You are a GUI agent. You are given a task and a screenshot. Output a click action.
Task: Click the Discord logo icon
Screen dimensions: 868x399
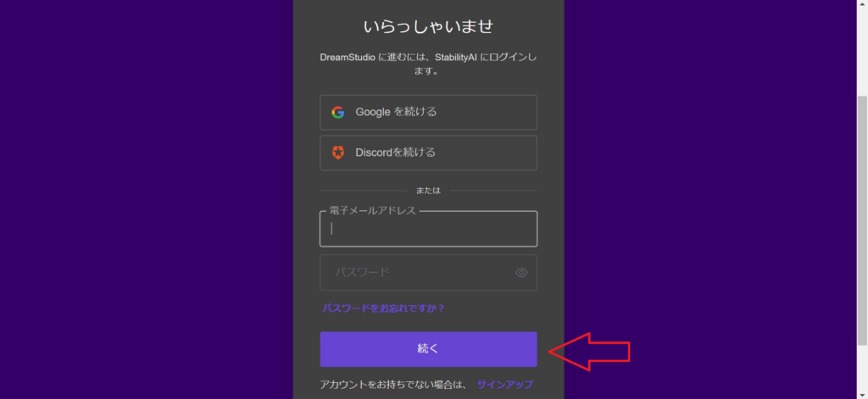click(338, 152)
